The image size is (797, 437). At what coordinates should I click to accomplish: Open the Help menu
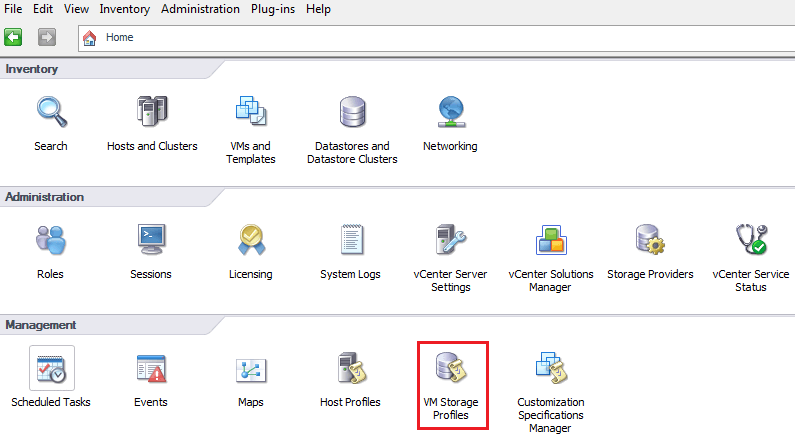point(318,9)
